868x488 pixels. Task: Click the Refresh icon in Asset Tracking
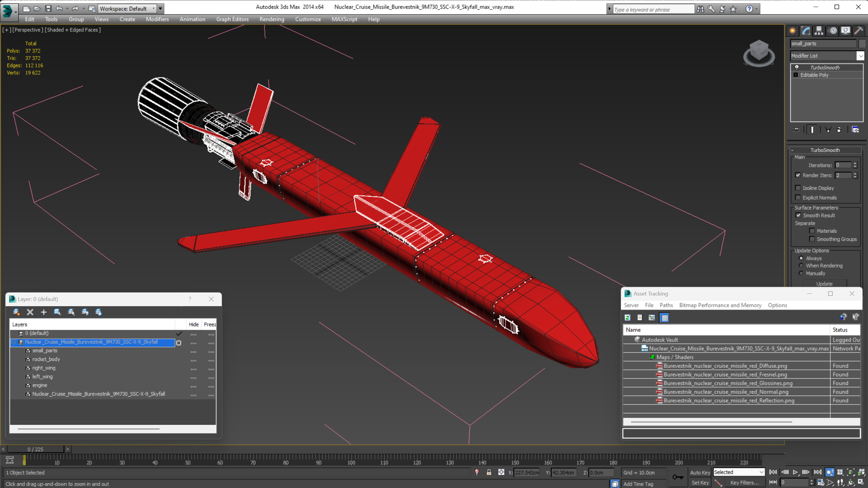point(627,318)
